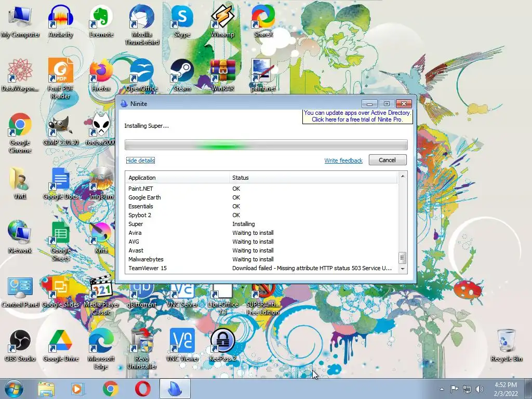
Task: Click the Ninite installation progress bar
Action: tap(266, 145)
